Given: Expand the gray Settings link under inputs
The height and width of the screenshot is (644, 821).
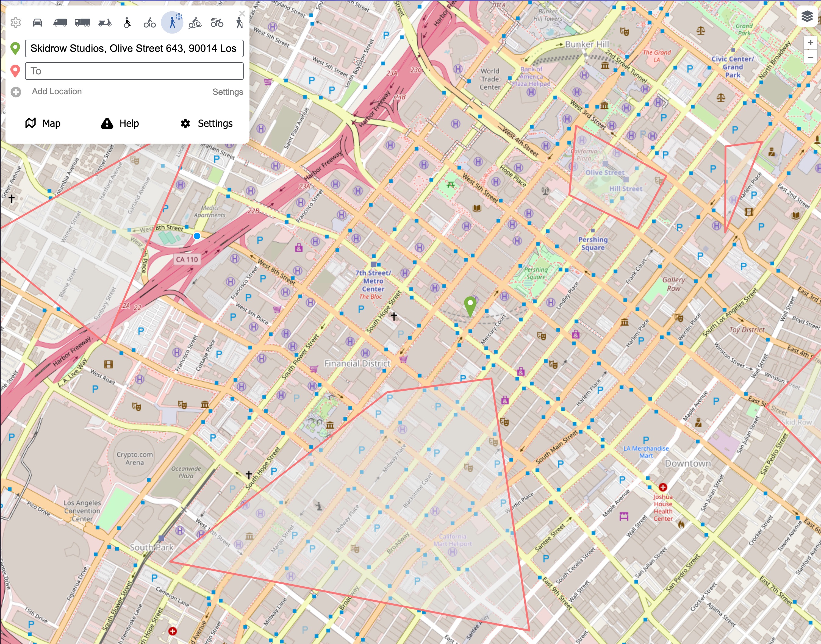Looking at the screenshot, I should tap(228, 92).
